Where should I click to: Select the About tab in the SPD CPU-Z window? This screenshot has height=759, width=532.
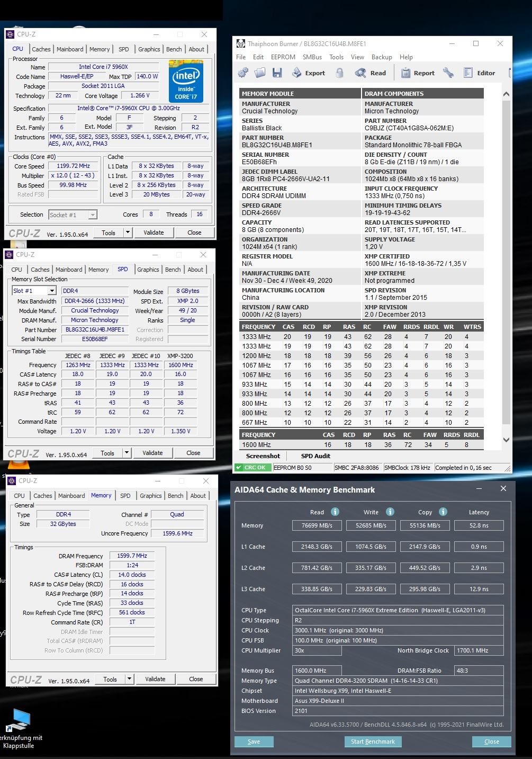coord(195,270)
